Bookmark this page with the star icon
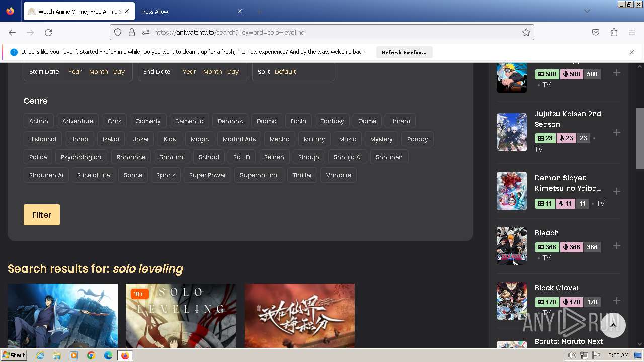 pos(526,32)
